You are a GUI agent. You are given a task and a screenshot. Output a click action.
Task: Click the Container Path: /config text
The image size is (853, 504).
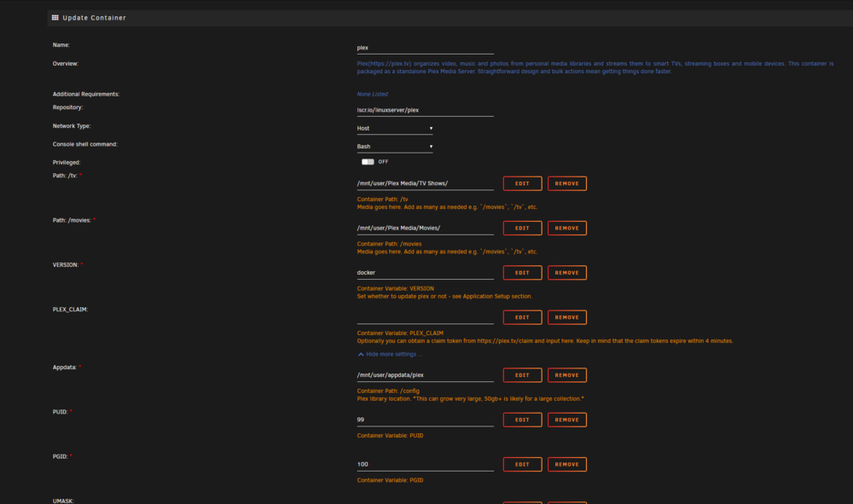(x=388, y=391)
